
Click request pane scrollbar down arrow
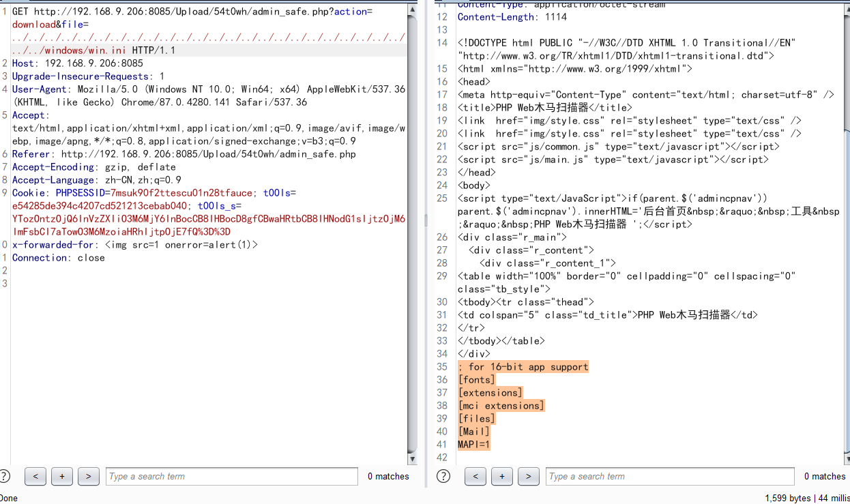click(412, 459)
